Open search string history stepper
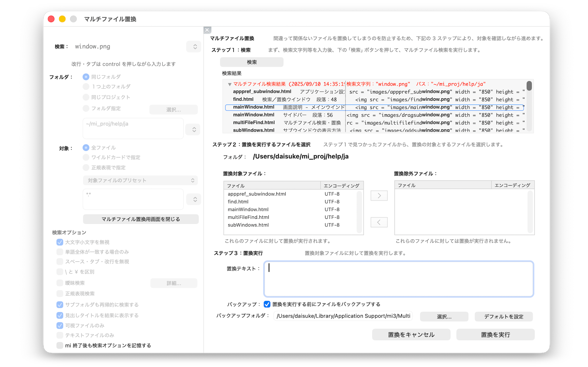 coord(194,47)
